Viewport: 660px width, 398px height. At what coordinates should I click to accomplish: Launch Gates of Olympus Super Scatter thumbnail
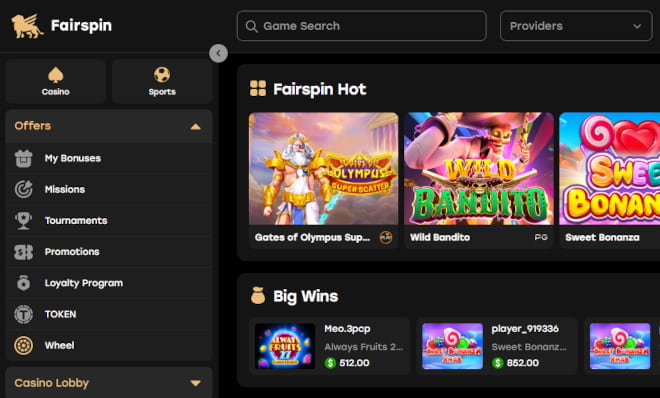[323, 169]
